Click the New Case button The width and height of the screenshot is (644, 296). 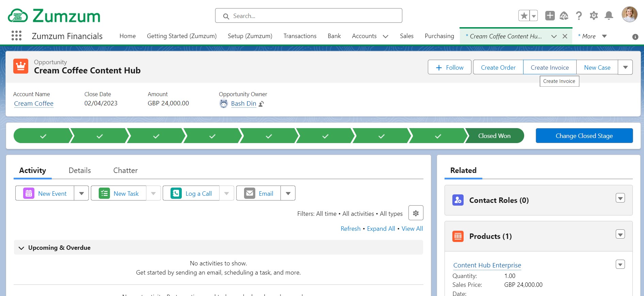click(x=597, y=67)
